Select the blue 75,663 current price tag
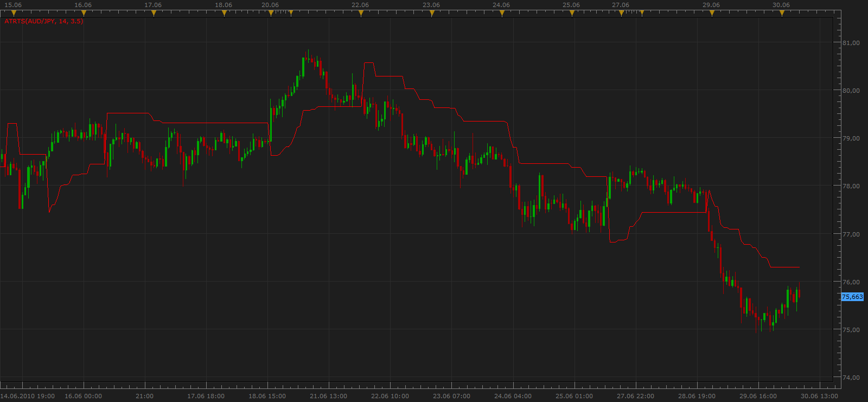This screenshot has width=868, height=402. point(852,297)
